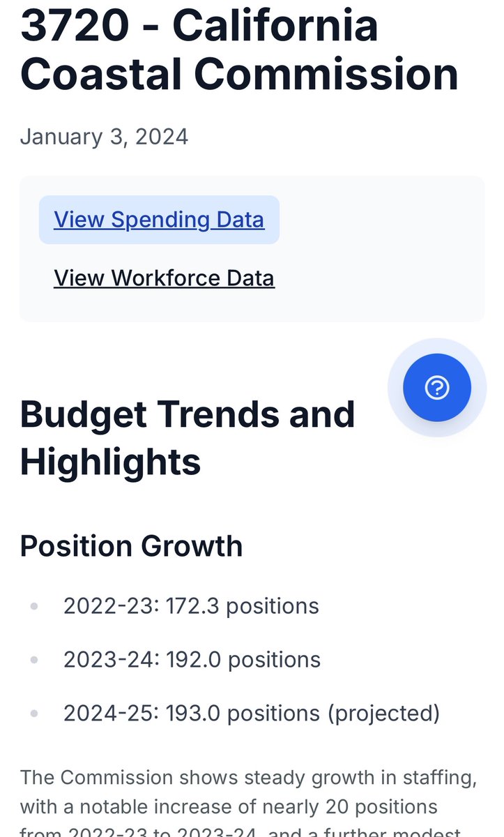Viewport: 504px width, 837px height.
Task: Tap the bullet dot beside 2023-24
Action: 34,660
